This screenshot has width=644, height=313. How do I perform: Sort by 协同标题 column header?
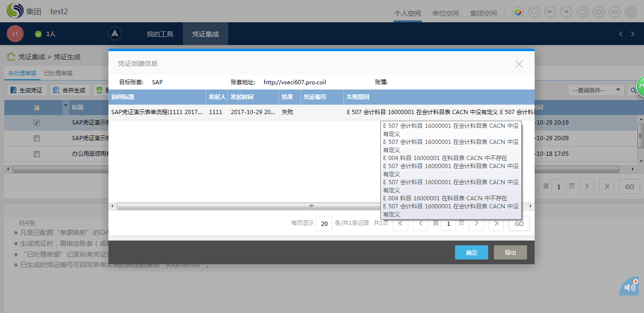[157, 97]
